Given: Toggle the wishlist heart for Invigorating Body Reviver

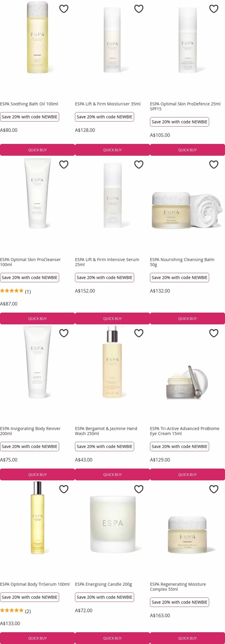Looking at the screenshot, I should click(64, 333).
